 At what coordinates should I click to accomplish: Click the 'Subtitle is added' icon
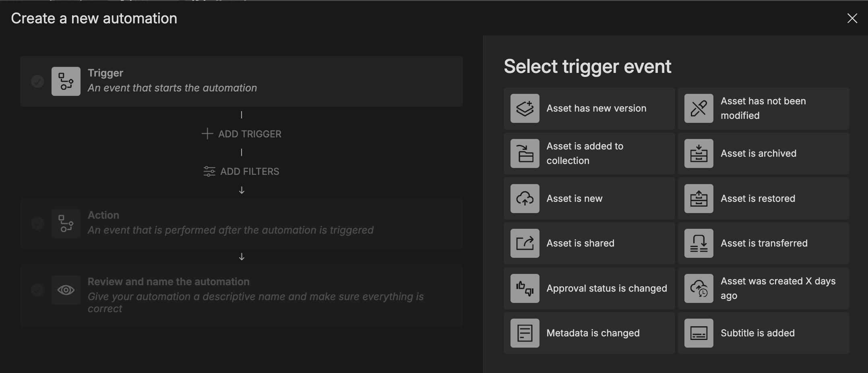699,333
